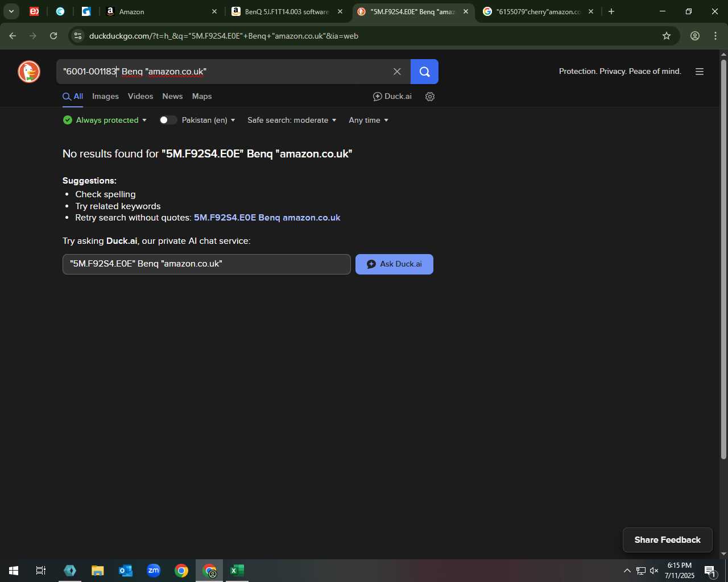The height and width of the screenshot is (582, 728).
Task: Open a new browser tab
Action: tap(611, 11)
